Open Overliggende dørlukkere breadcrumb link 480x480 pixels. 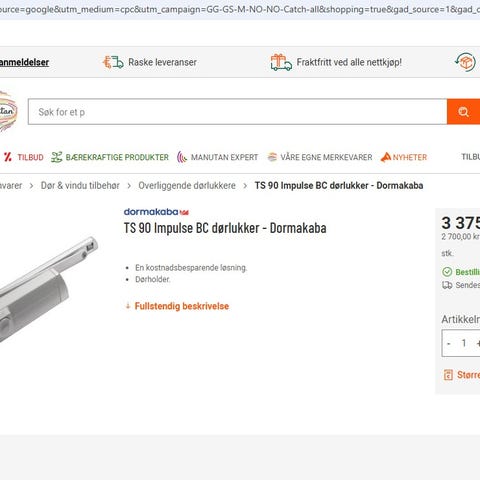187,185
